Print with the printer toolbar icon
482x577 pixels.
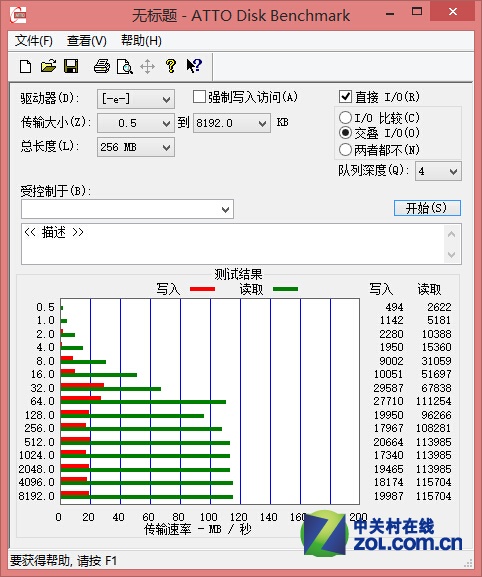click(102, 66)
